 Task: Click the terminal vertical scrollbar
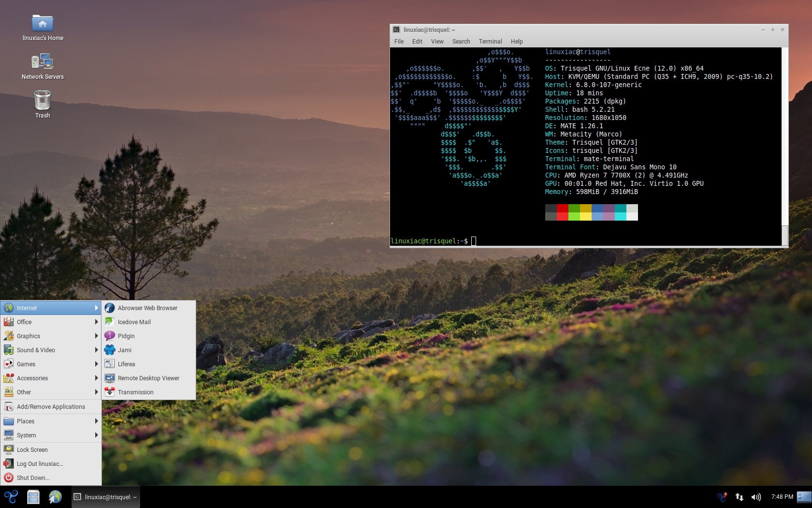pos(784,145)
